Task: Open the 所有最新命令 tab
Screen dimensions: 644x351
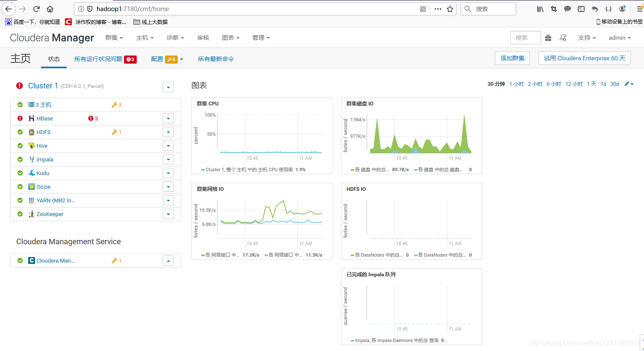Action: click(216, 59)
